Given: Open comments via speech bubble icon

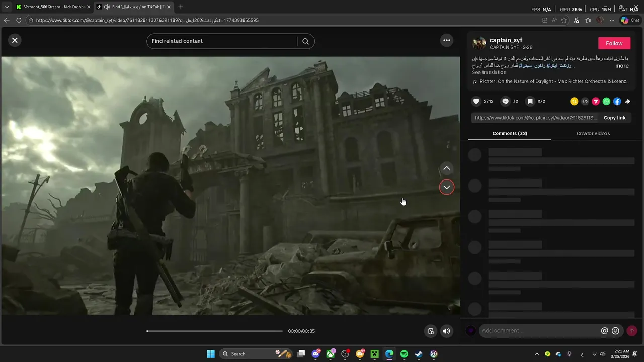Looking at the screenshot, I should [x=506, y=101].
